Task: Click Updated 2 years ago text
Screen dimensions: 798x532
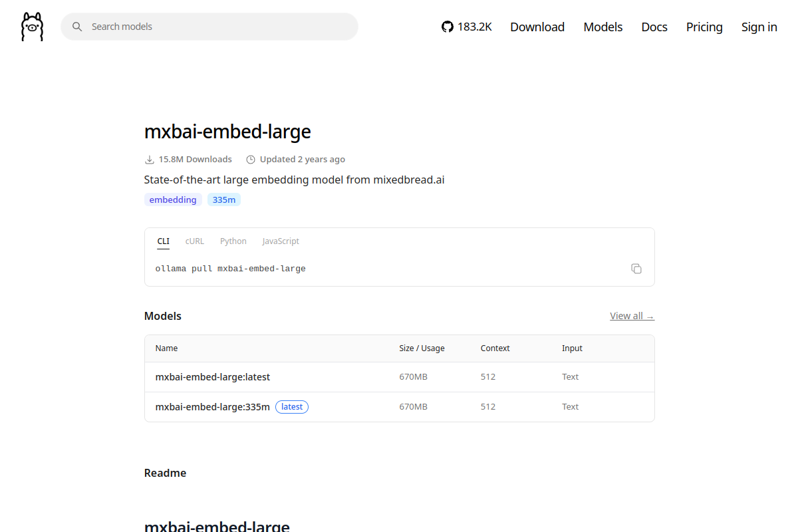Action: [303, 160]
